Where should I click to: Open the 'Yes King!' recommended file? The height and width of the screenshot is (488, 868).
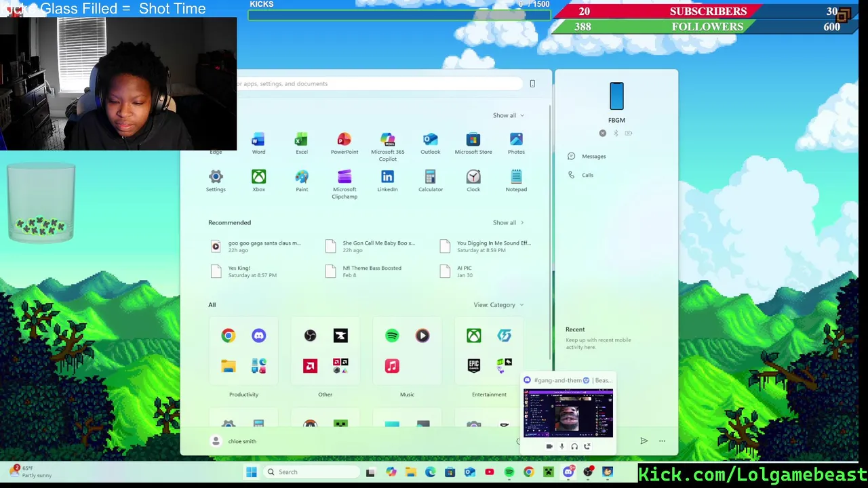click(x=244, y=271)
